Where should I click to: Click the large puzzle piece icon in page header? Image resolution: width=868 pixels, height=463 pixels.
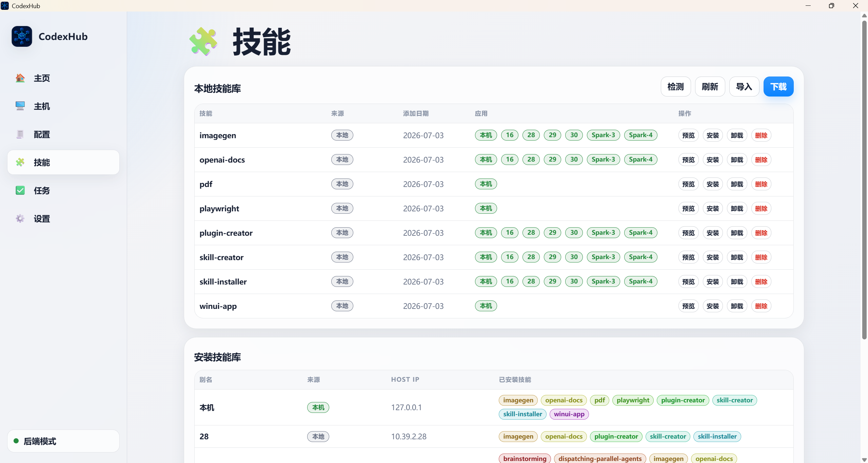[203, 41]
